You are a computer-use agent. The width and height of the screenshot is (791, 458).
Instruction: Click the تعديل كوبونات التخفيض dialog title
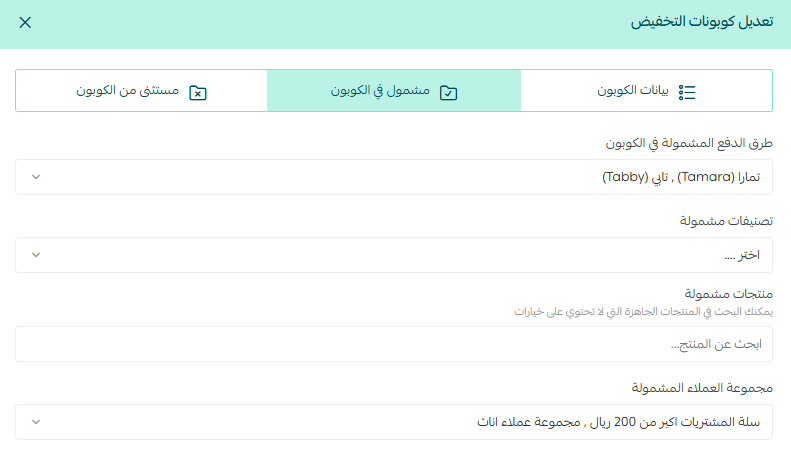pos(701,23)
